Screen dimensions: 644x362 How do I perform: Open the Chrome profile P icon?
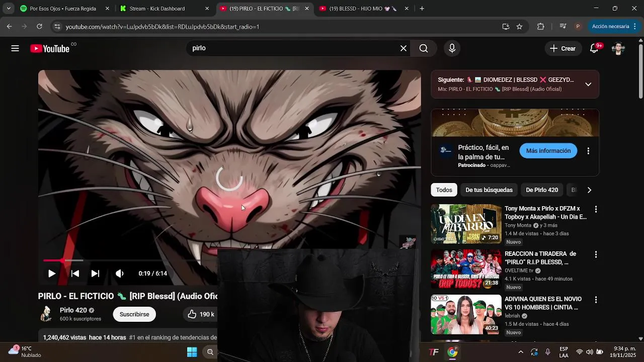coord(578,27)
